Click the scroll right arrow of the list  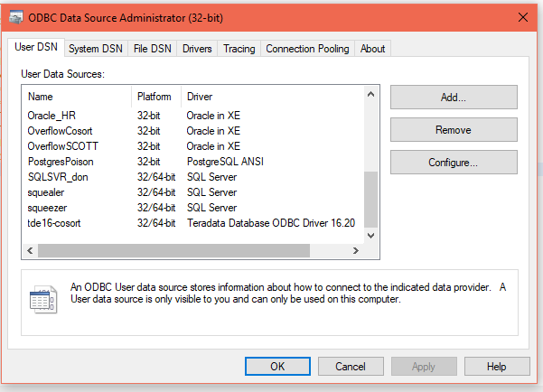(x=356, y=250)
